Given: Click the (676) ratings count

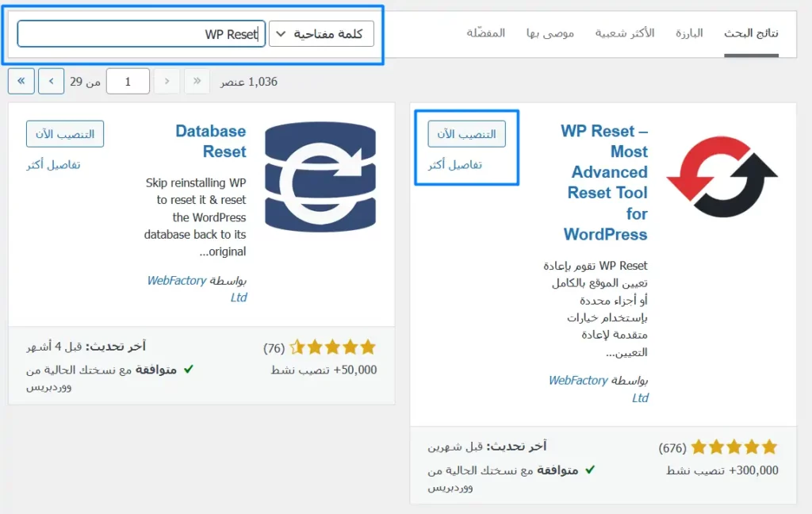Looking at the screenshot, I should tap(672, 447).
